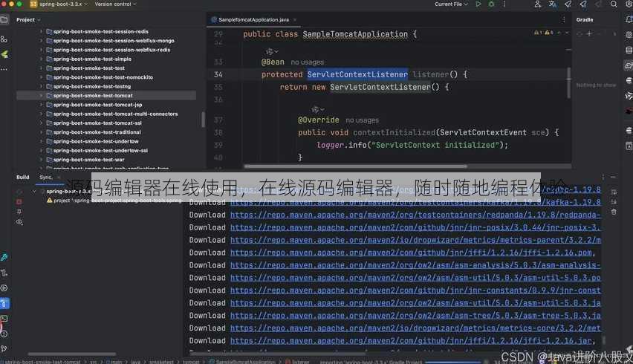Open the jnr-constants download URL link
Image resolution: width=633 pixels, height=364 pixels.
coord(415,290)
